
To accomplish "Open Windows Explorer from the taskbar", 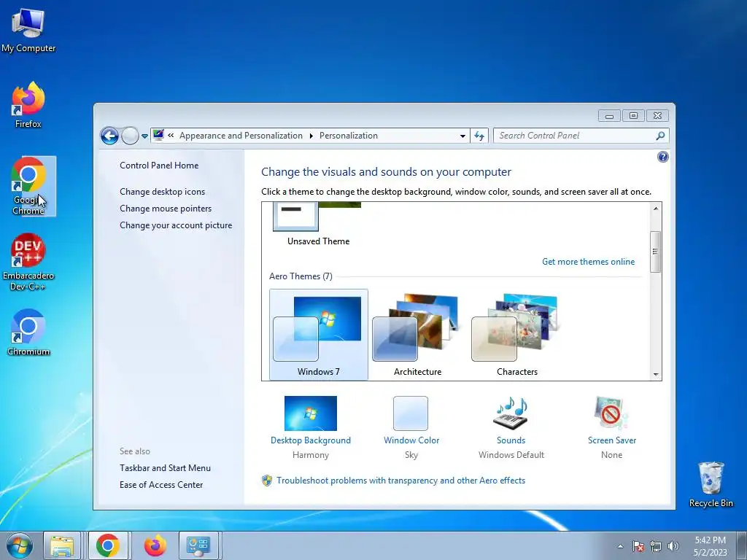I will click(63, 545).
